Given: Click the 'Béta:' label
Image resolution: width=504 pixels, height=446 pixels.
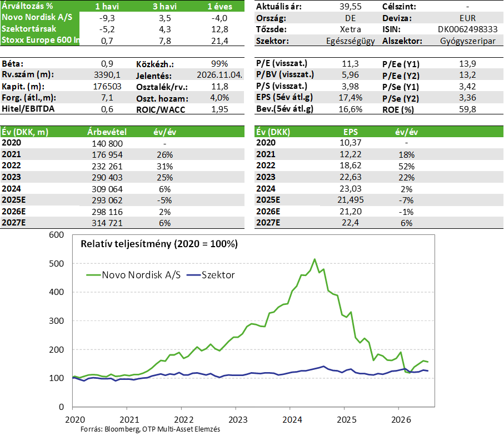Looking at the screenshot, I should pyautogui.click(x=13, y=64).
